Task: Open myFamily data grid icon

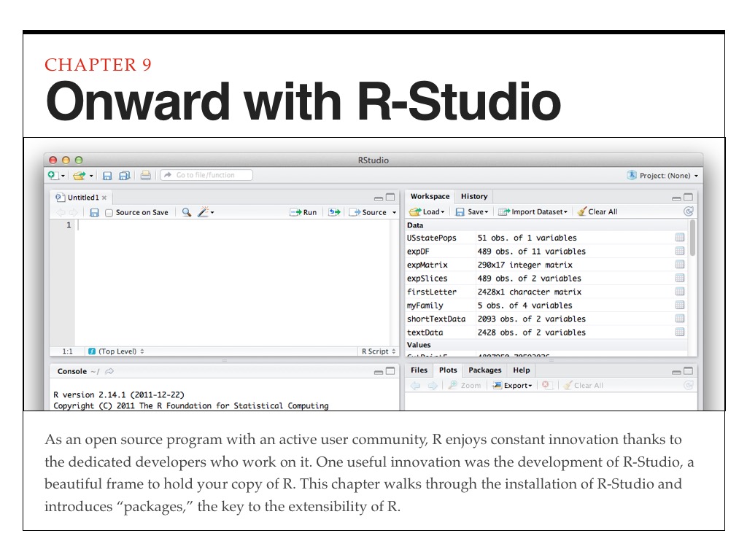Action: (680, 305)
